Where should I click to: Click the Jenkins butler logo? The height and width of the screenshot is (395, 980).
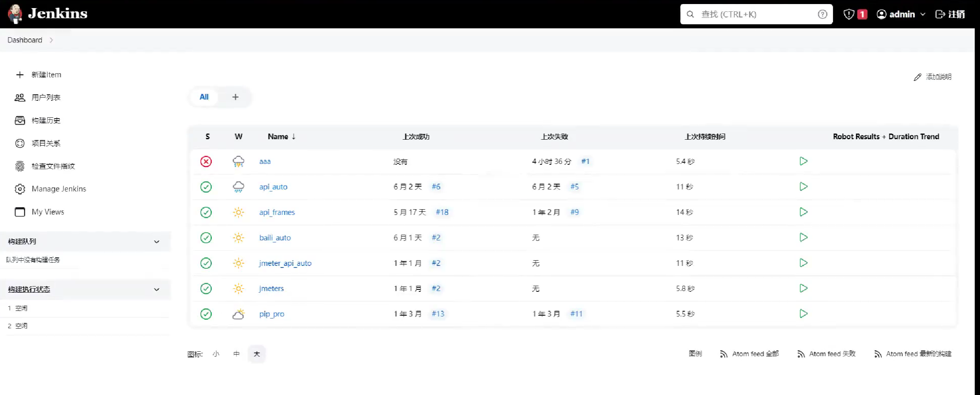tap(15, 14)
